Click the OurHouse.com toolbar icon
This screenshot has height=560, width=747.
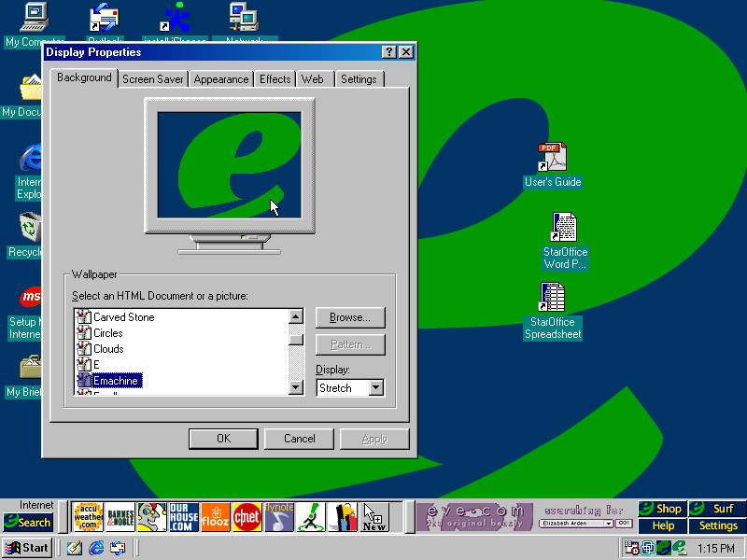[x=184, y=516]
